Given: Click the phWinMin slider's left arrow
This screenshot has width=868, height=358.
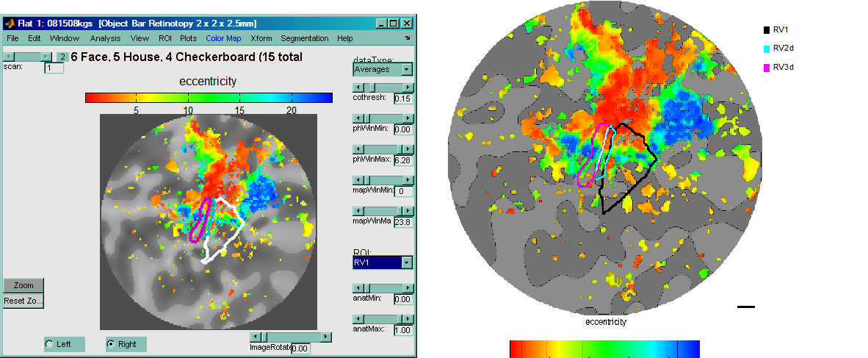Looking at the screenshot, I should [x=357, y=118].
